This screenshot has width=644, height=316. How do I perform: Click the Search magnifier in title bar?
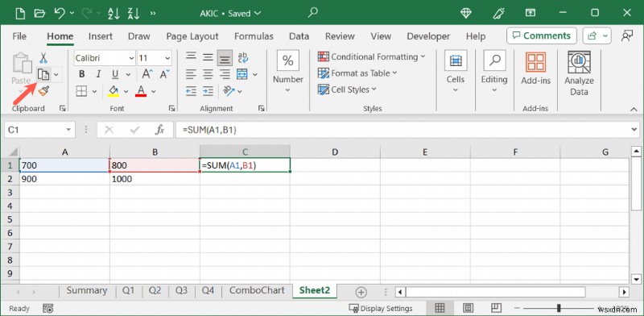312,13
